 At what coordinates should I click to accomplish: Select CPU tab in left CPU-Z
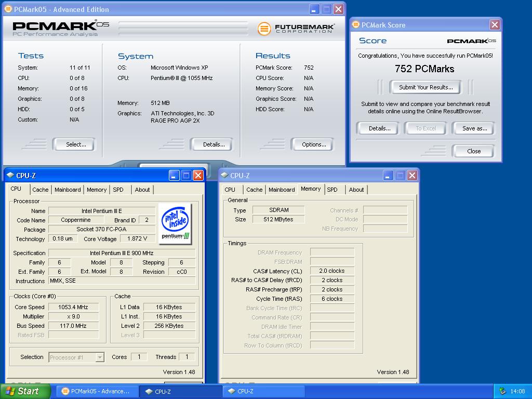click(16, 189)
